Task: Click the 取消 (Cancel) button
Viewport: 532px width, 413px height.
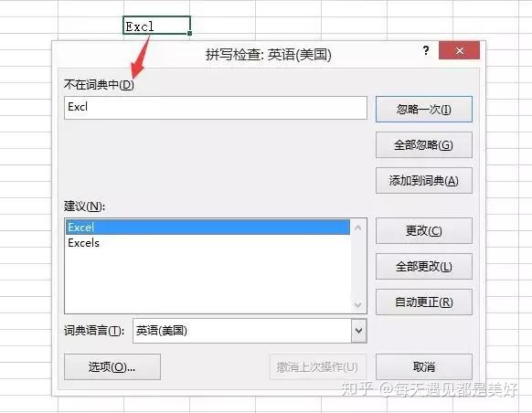Action: [424, 366]
